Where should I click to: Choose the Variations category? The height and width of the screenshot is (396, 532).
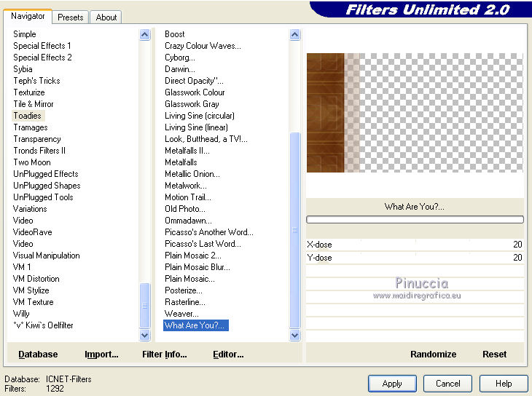pos(30,209)
